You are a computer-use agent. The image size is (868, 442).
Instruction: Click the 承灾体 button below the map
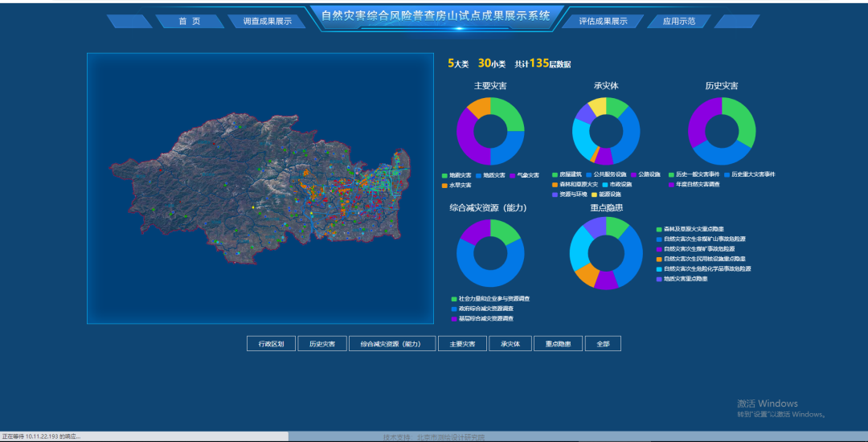[510, 344]
